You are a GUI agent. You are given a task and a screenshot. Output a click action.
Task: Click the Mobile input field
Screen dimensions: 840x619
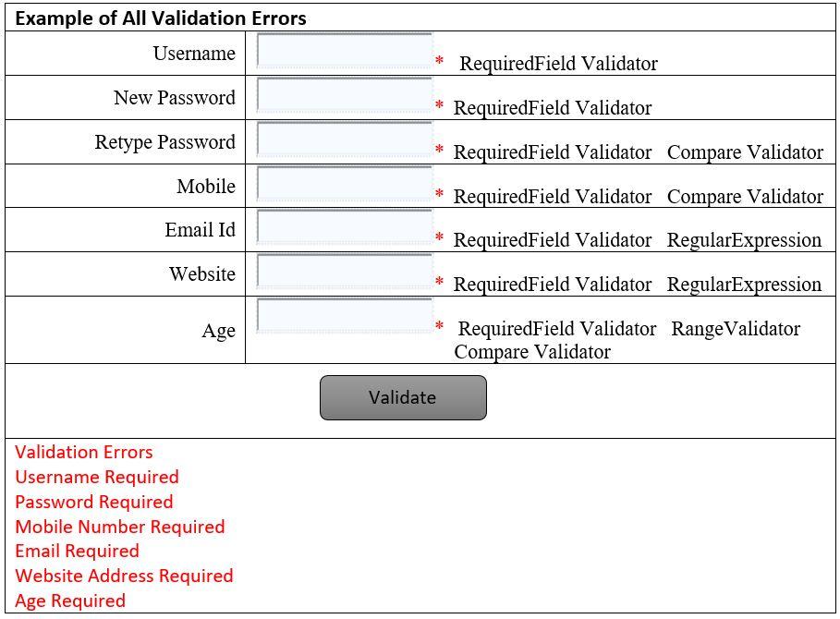point(344,184)
